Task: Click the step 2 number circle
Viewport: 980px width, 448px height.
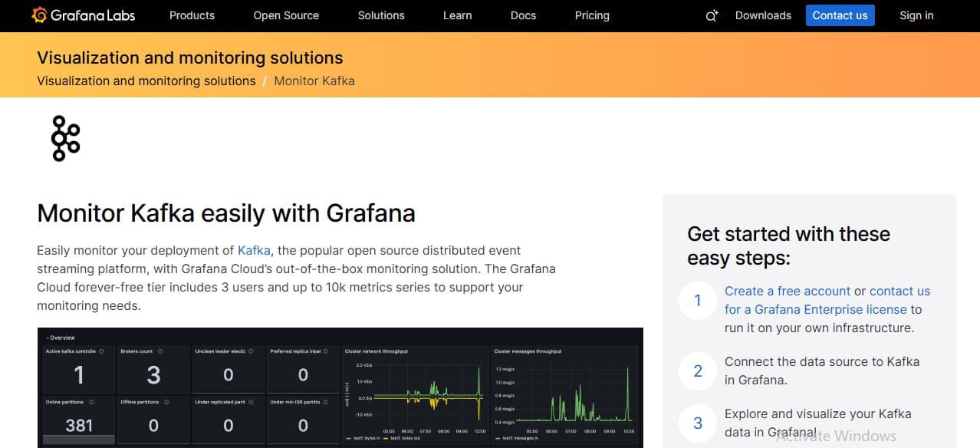Action: tap(697, 371)
